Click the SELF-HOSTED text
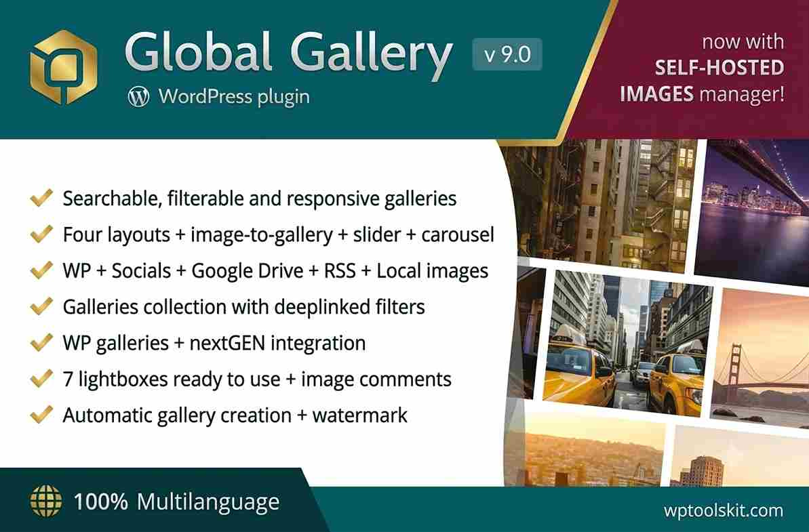Image resolution: width=809 pixels, height=532 pixels. pyautogui.click(x=719, y=68)
